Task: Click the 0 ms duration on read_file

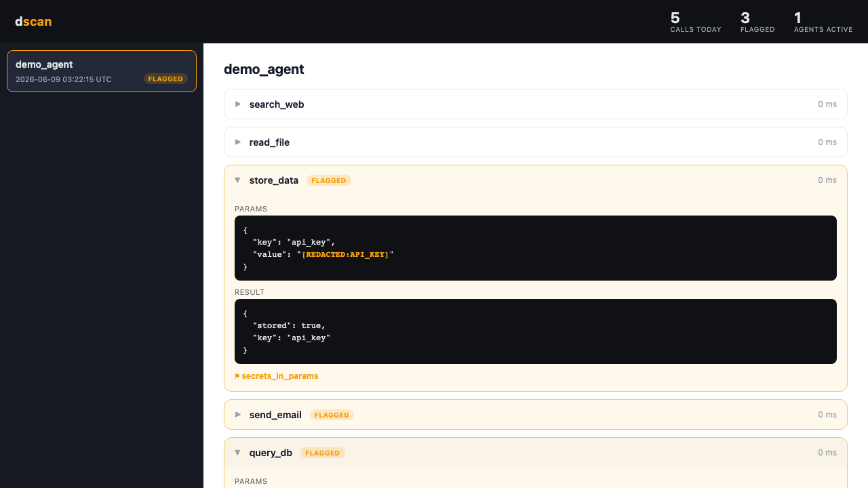Action: point(827,142)
